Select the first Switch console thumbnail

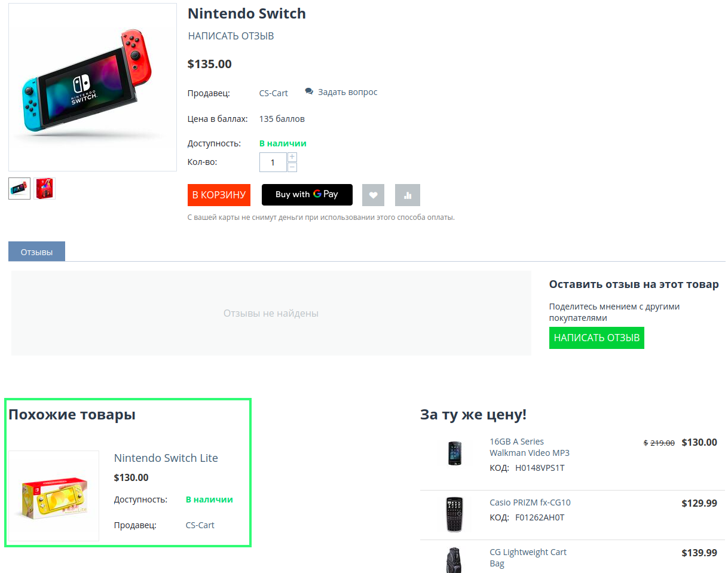[19, 188]
